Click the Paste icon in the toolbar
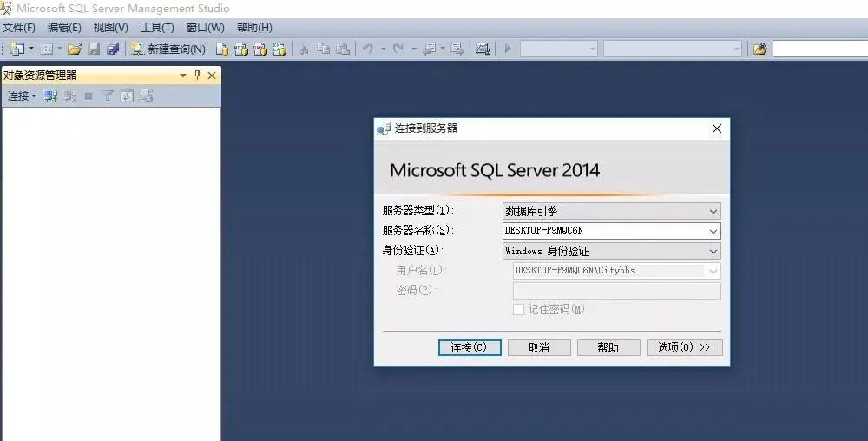This screenshot has width=868, height=441. pos(343,49)
